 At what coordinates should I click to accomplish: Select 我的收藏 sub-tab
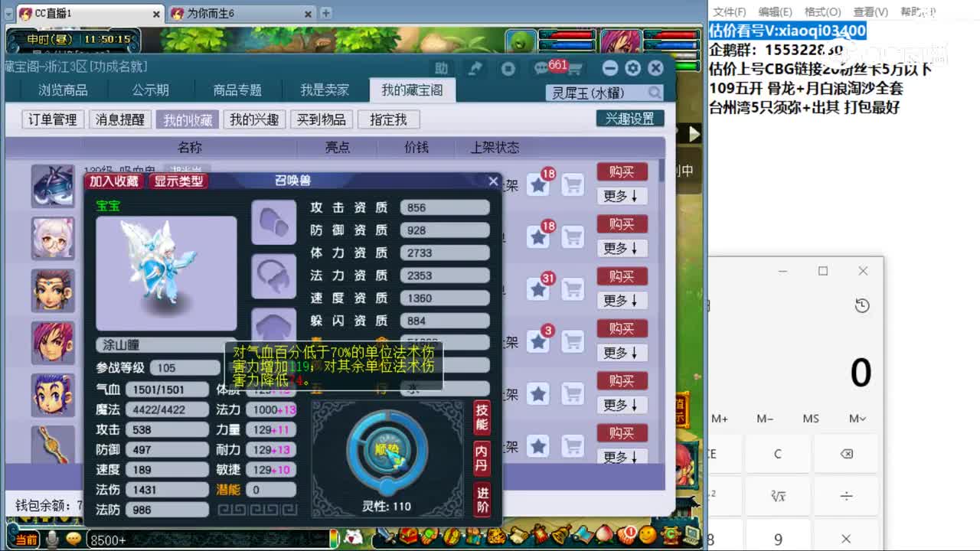188,119
